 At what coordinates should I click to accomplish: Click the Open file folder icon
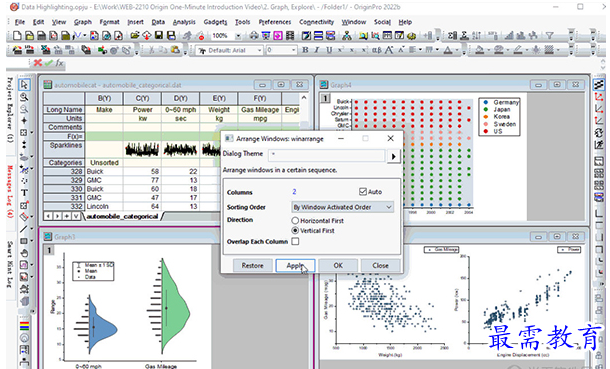point(134,36)
